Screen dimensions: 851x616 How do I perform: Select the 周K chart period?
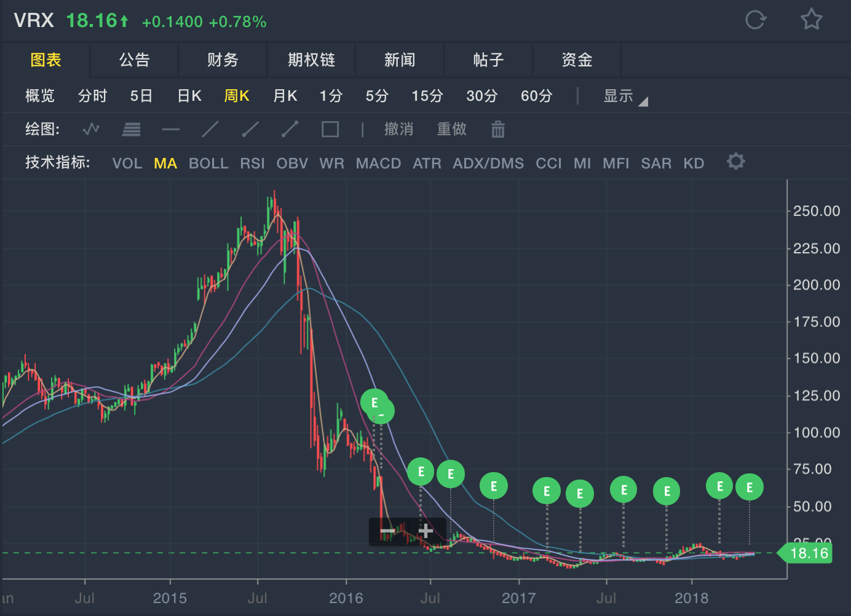pyautogui.click(x=237, y=96)
